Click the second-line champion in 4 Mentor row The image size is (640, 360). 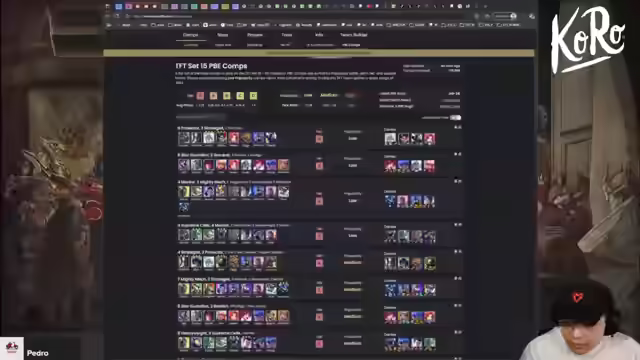point(184,207)
